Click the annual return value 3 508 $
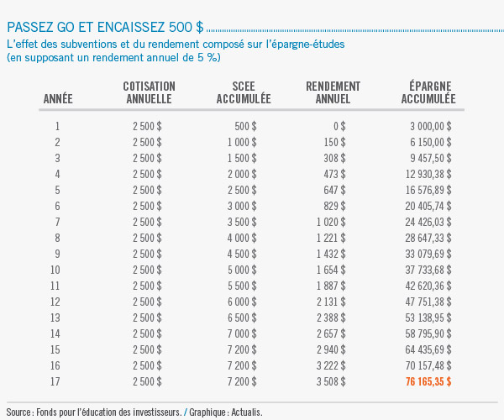Screen dimensions: 504x420 point(331,381)
